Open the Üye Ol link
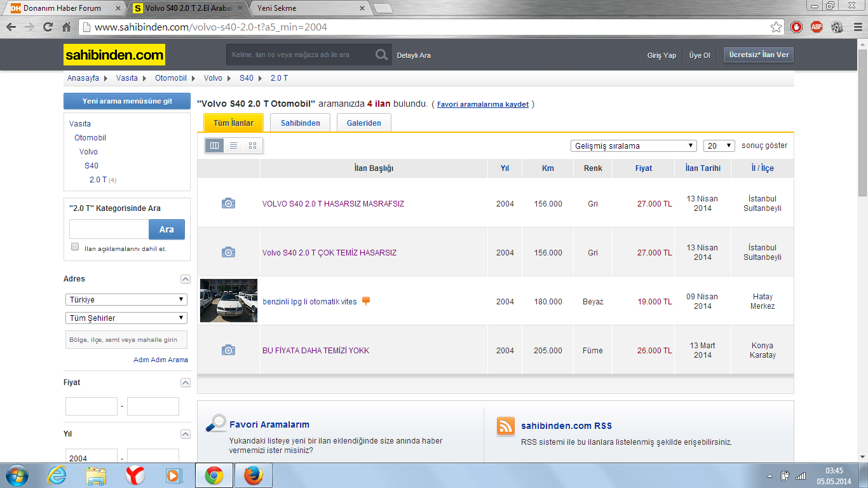Screen dimensions: 868x488 pos(700,55)
